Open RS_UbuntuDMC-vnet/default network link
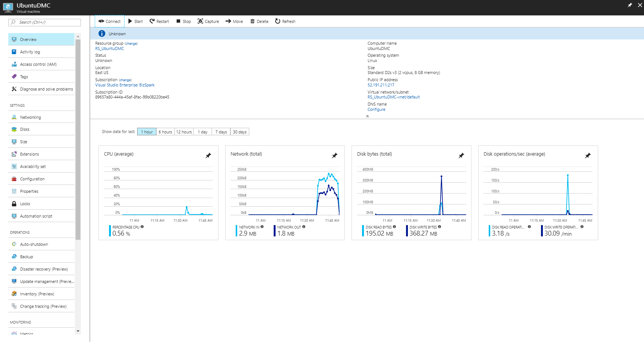 [394, 97]
